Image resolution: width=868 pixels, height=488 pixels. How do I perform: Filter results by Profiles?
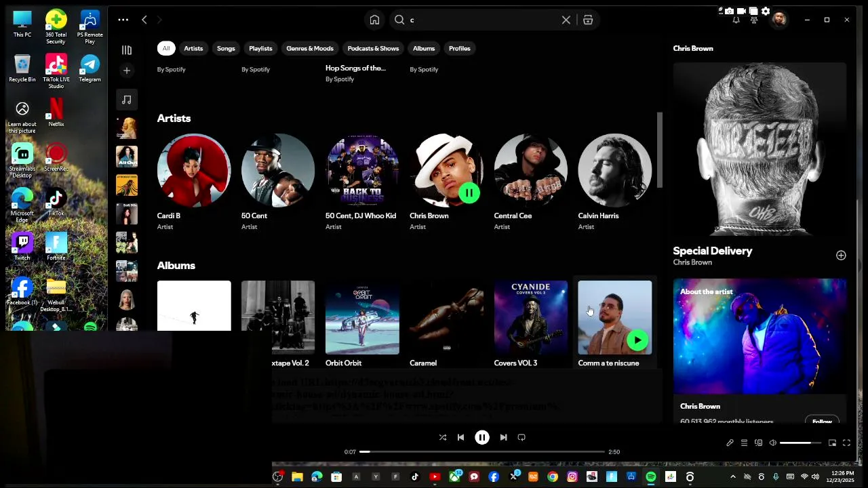coord(459,48)
